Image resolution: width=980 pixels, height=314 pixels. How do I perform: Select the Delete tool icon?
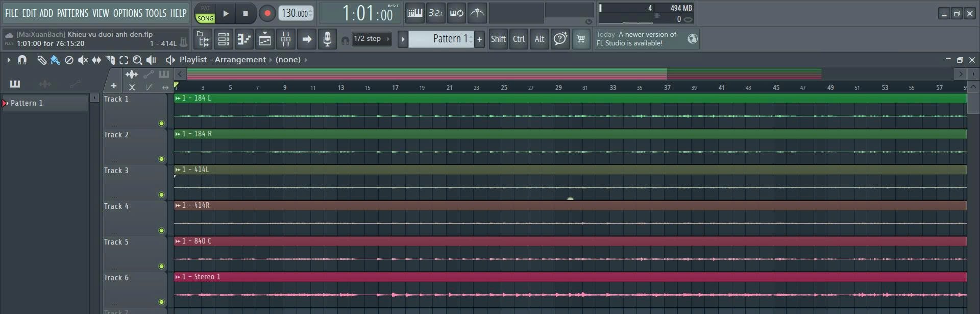tap(69, 60)
